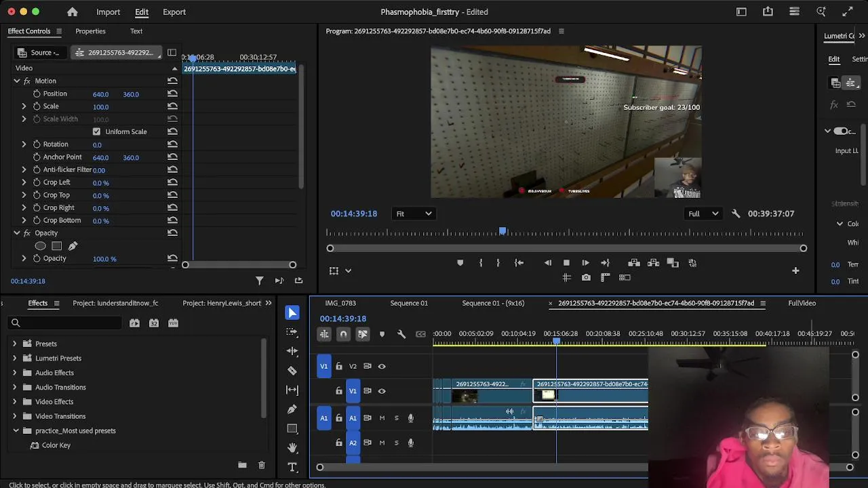Select the Hand tool
Screen dimensions: 868x488
[x=292, y=448]
